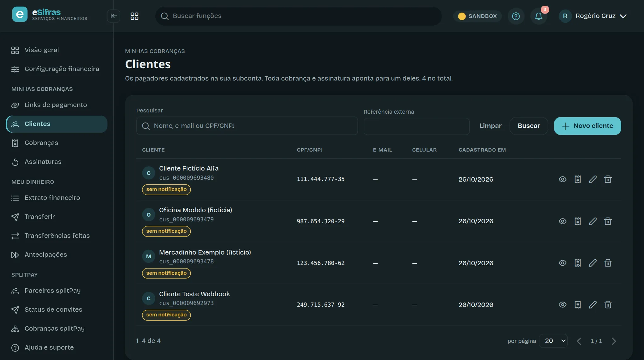
Task: Edit Cliente Fictício Alfa with pencil icon
Action: [593, 179]
